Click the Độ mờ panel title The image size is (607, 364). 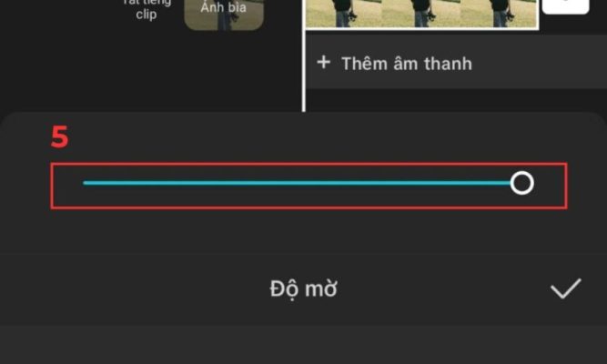pyautogui.click(x=304, y=289)
